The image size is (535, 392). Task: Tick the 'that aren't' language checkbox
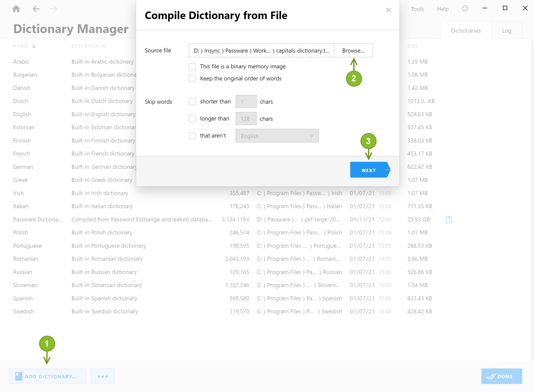tap(192, 136)
